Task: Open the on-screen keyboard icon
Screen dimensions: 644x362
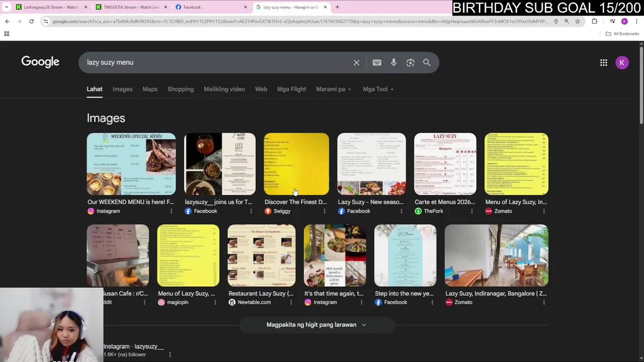Action: pos(377,62)
